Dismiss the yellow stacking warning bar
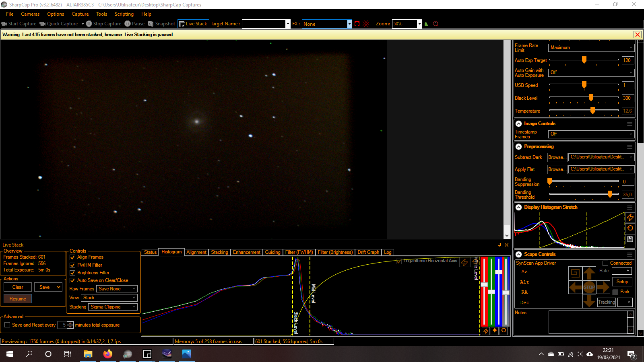This screenshot has height=362, width=644. point(638,35)
